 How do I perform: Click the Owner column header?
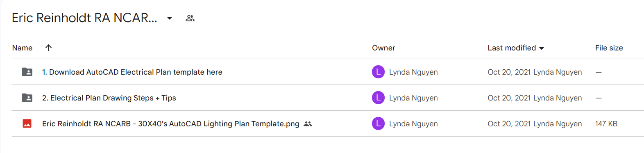coord(383,48)
